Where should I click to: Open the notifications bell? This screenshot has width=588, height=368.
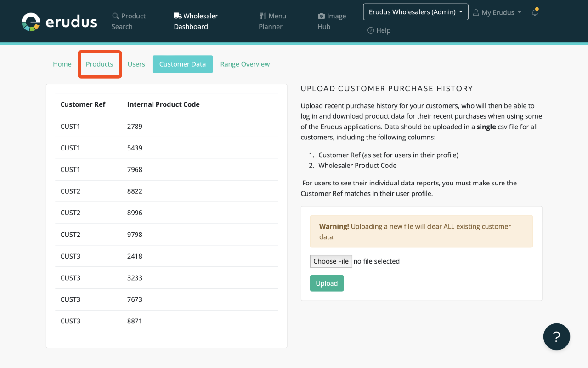point(534,12)
